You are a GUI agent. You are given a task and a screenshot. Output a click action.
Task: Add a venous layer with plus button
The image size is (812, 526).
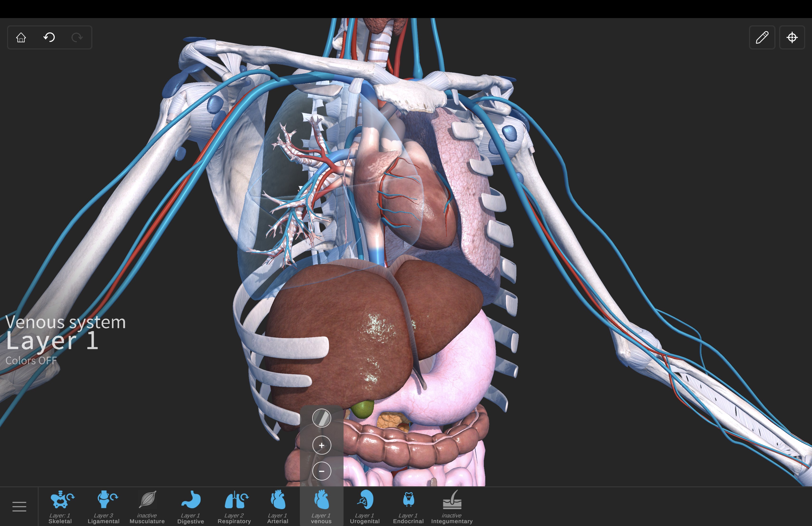coord(321,445)
